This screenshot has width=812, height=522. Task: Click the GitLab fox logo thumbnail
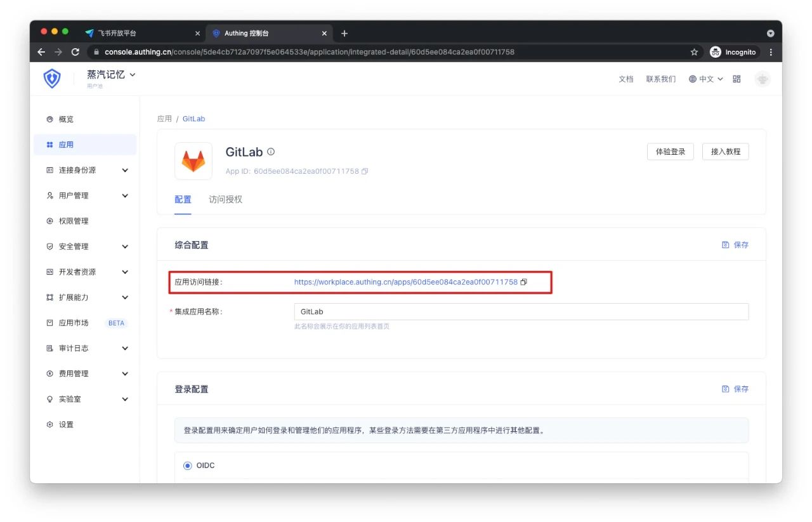(193, 161)
